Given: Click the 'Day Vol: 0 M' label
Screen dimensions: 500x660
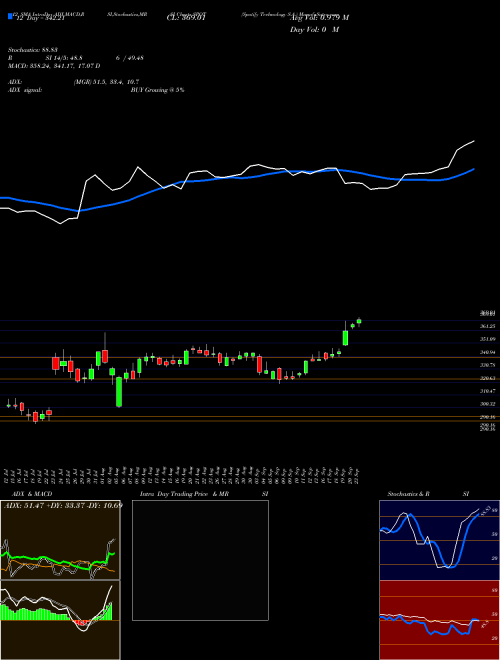Looking at the screenshot, I should pos(314,30).
